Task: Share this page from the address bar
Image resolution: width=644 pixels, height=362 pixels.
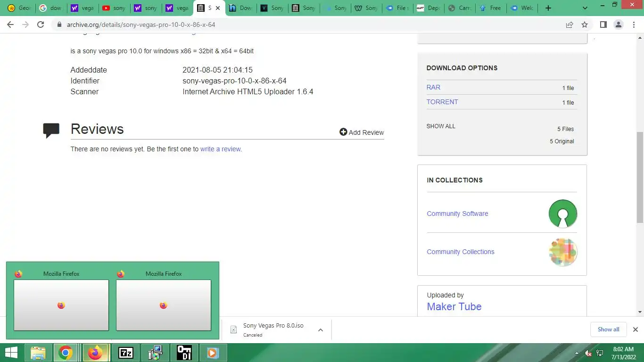Action: 570,25
